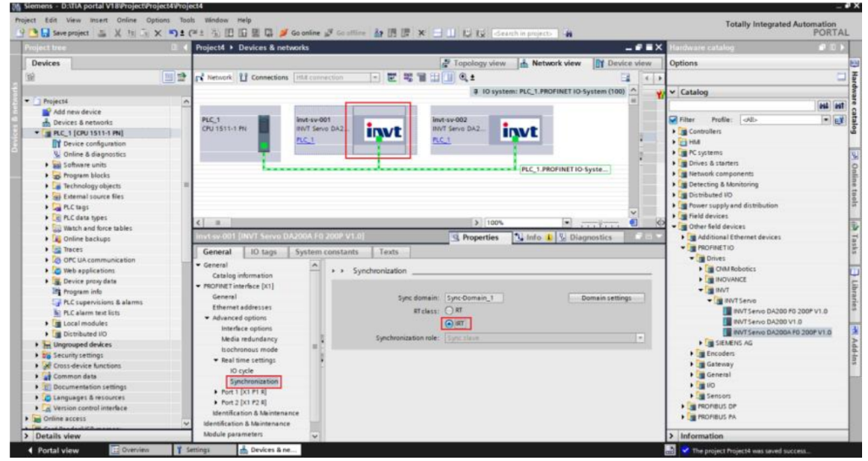Click the Portal view button
This screenshot has height=461, width=868.
(x=53, y=451)
